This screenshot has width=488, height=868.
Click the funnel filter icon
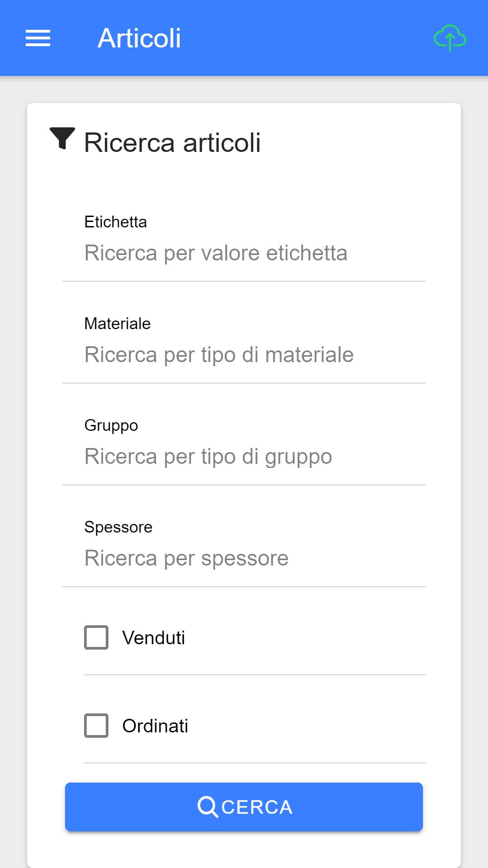click(62, 139)
